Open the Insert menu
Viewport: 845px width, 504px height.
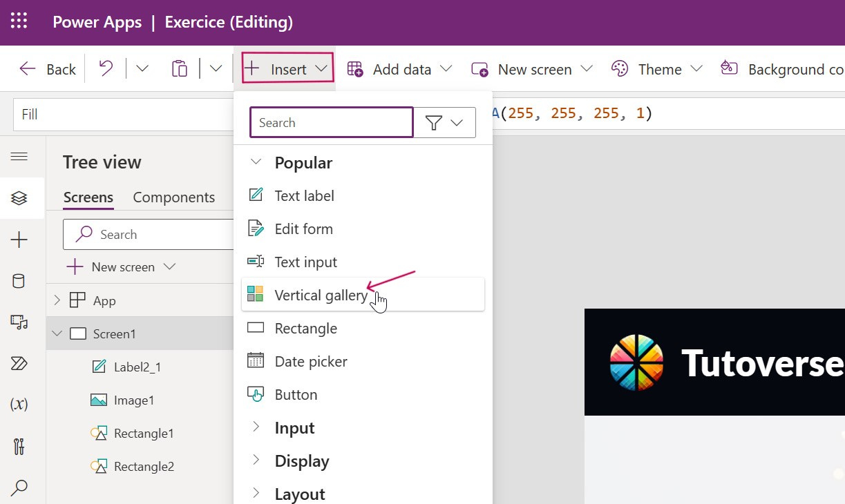[287, 68]
